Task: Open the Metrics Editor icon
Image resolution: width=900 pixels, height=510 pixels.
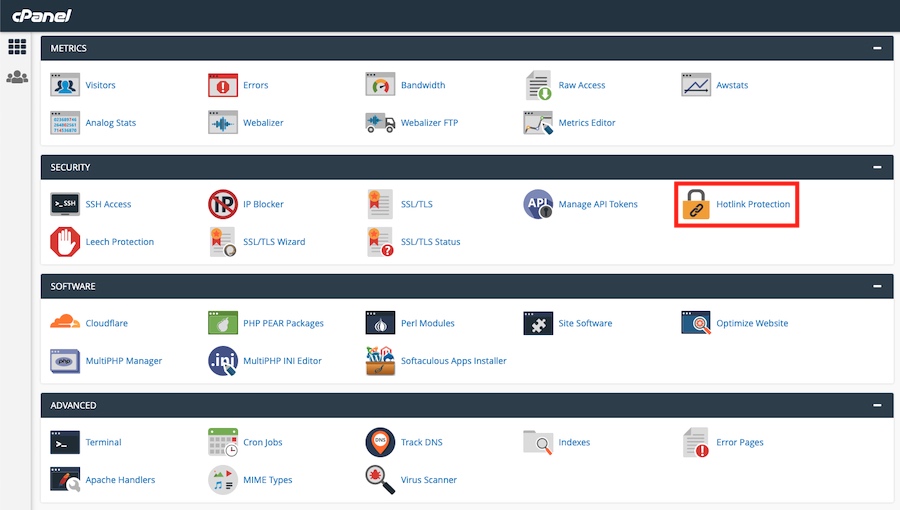Action: point(538,123)
